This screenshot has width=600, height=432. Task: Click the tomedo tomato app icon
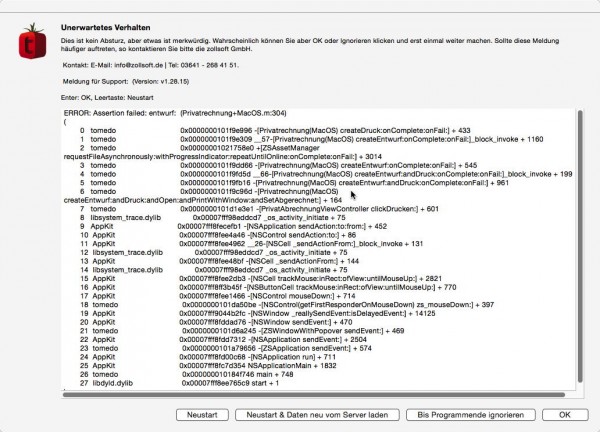point(33,41)
